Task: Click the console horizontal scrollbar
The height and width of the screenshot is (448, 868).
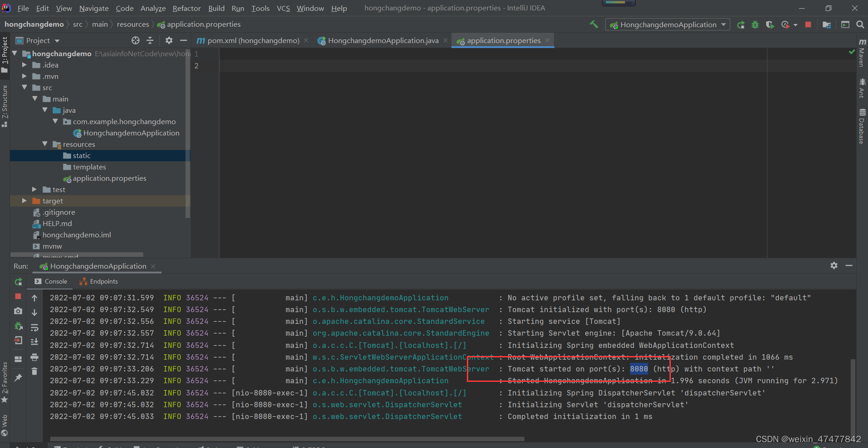Action: click(x=287, y=438)
